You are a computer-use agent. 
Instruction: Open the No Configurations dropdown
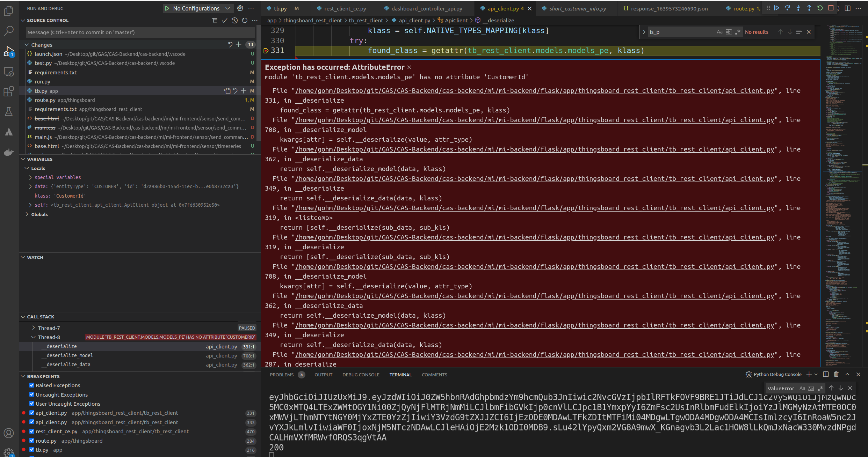click(x=227, y=8)
